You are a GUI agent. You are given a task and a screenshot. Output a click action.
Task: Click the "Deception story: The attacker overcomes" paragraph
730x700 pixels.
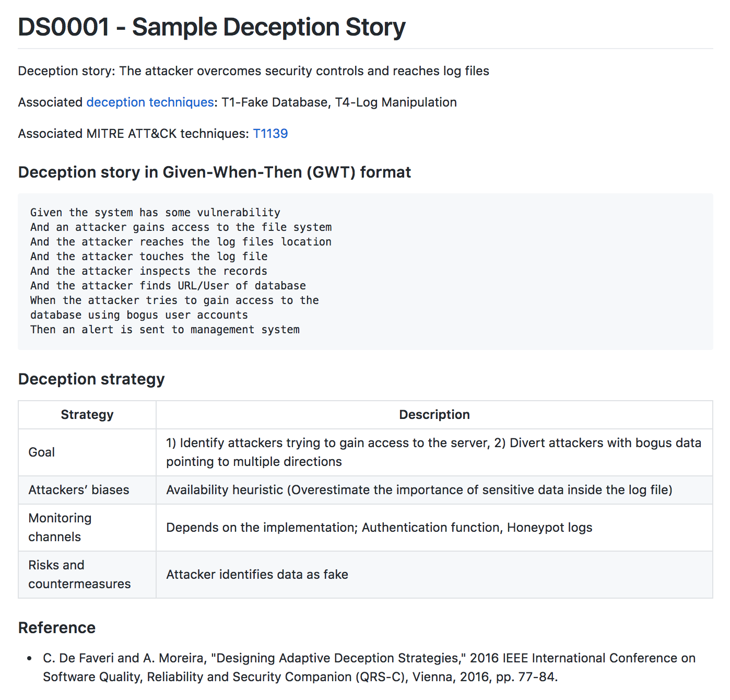click(x=254, y=71)
